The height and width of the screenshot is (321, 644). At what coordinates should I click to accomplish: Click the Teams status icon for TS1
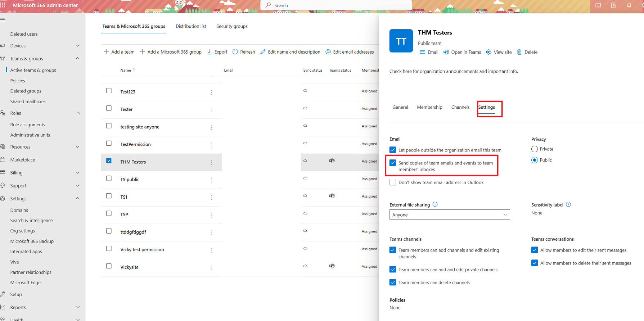(332, 196)
